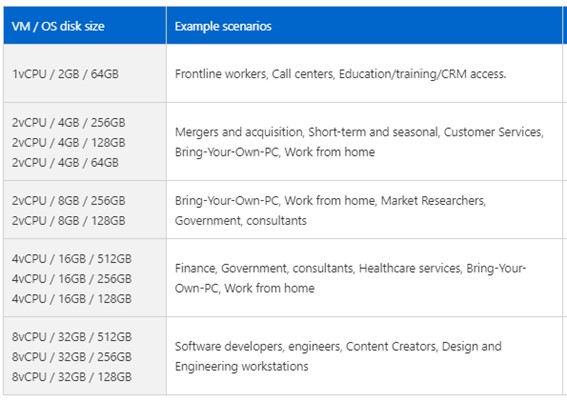Click 'Market Researchers' scenario text line

pyautogui.click(x=331, y=201)
